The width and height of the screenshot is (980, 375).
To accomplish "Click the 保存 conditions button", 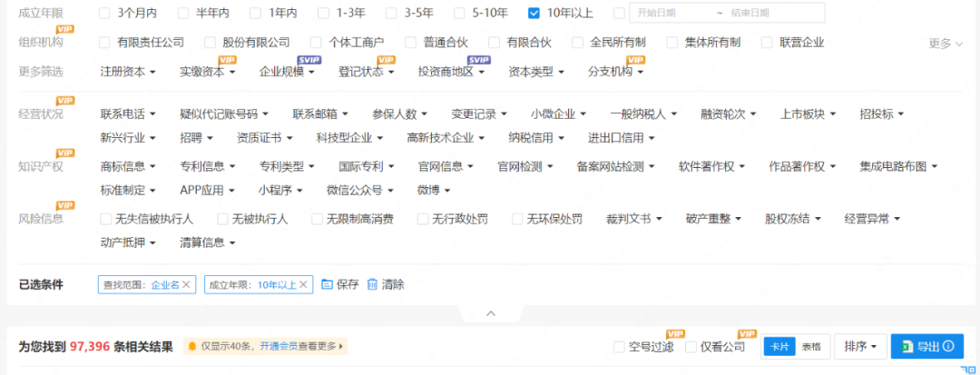I will [x=340, y=284].
